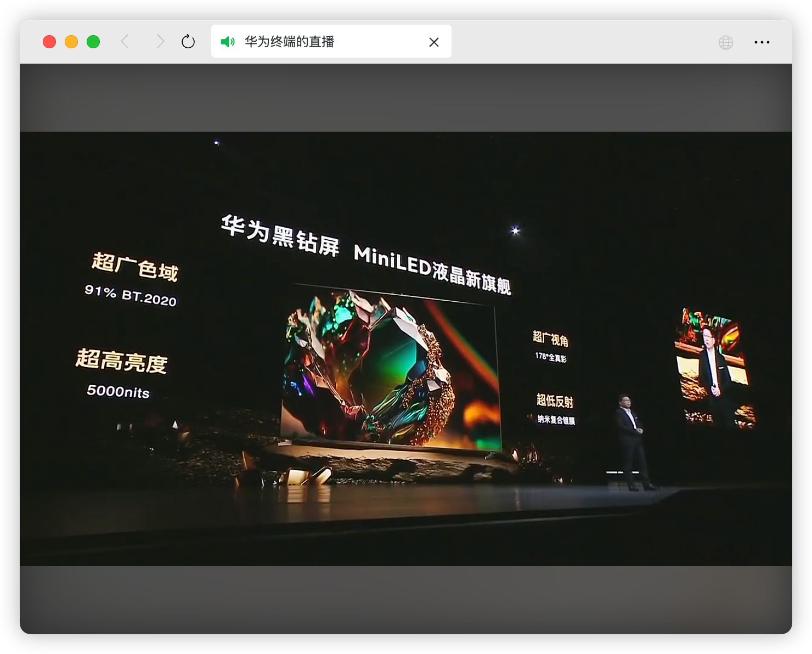
Task: Minimize the window with the yellow button
Action: [71, 42]
